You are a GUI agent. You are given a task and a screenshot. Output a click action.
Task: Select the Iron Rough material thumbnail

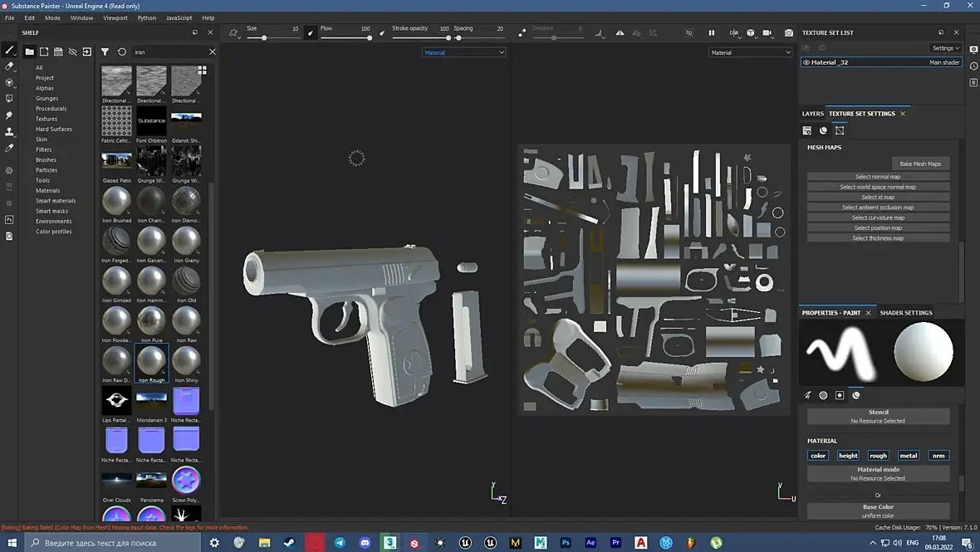151,360
